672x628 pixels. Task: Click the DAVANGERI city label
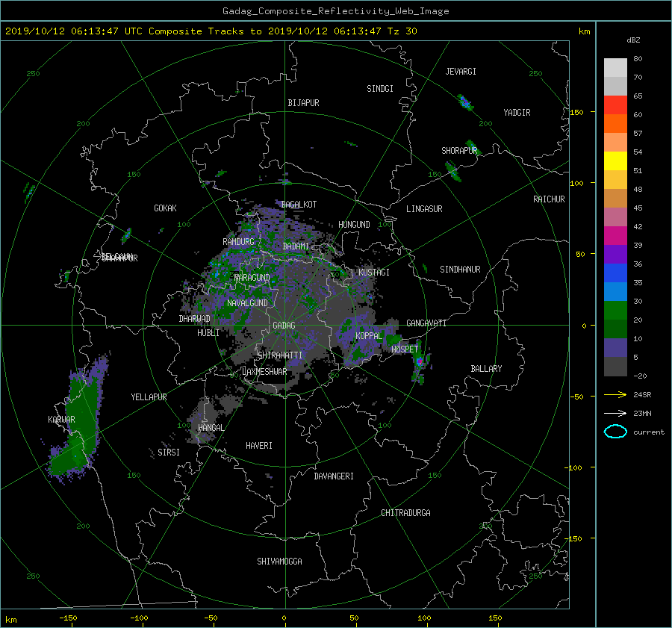(x=334, y=476)
